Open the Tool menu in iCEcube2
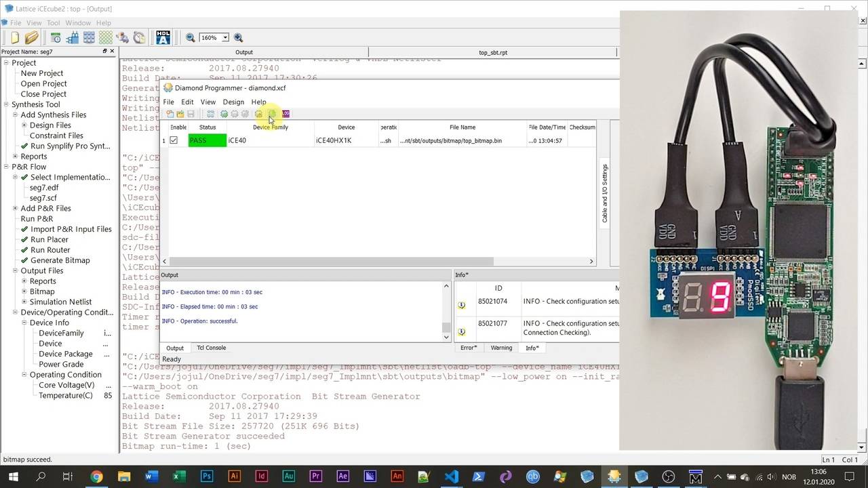 53,22
